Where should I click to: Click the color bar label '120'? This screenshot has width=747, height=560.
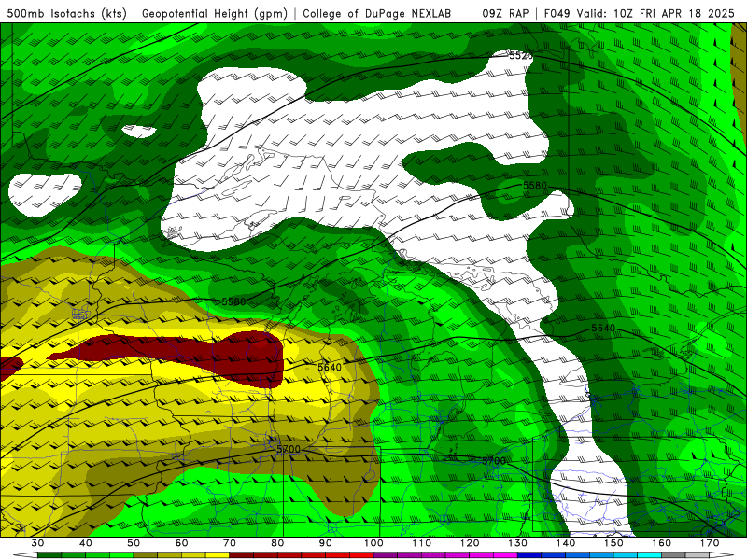pyautogui.click(x=470, y=543)
